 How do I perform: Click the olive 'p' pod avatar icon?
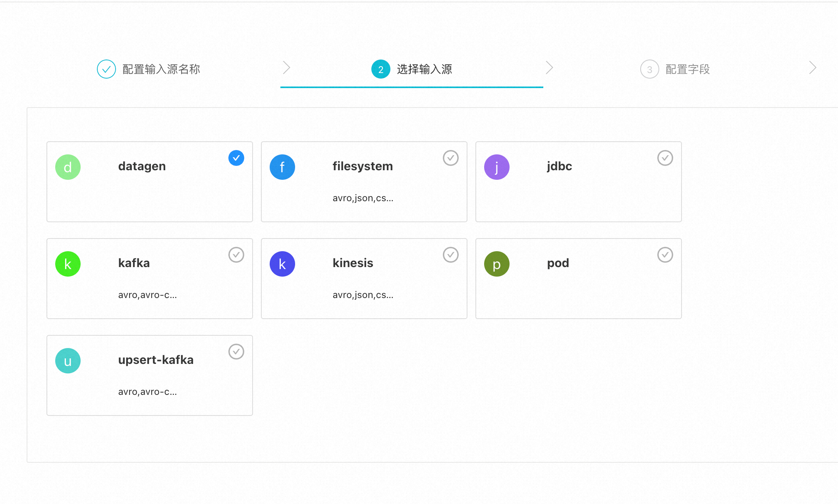pos(497,264)
